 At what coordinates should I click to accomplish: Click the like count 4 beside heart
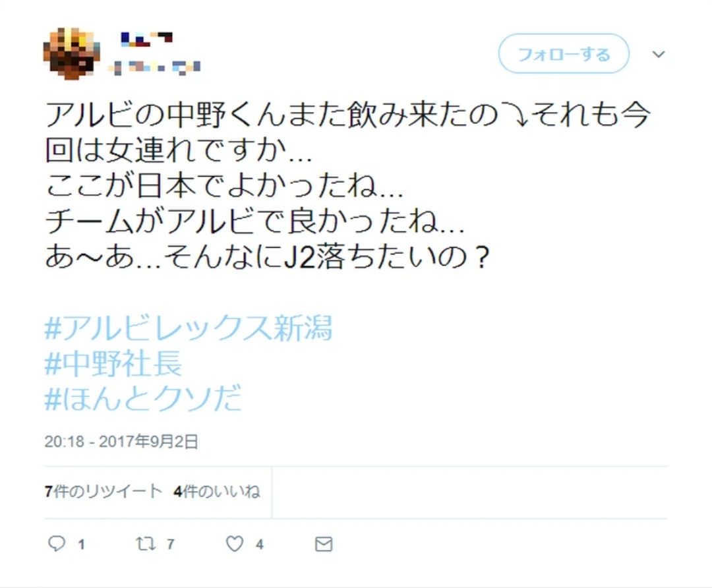coord(259,544)
